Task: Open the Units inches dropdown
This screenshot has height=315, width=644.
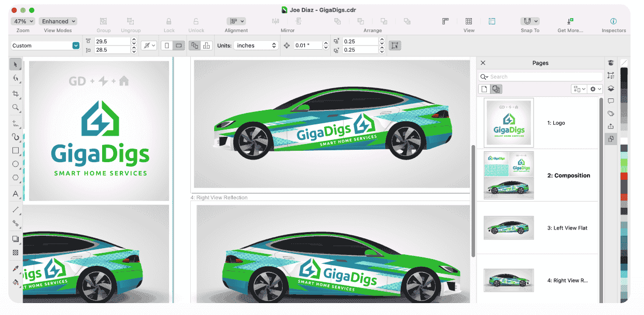Action: [256, 46]
